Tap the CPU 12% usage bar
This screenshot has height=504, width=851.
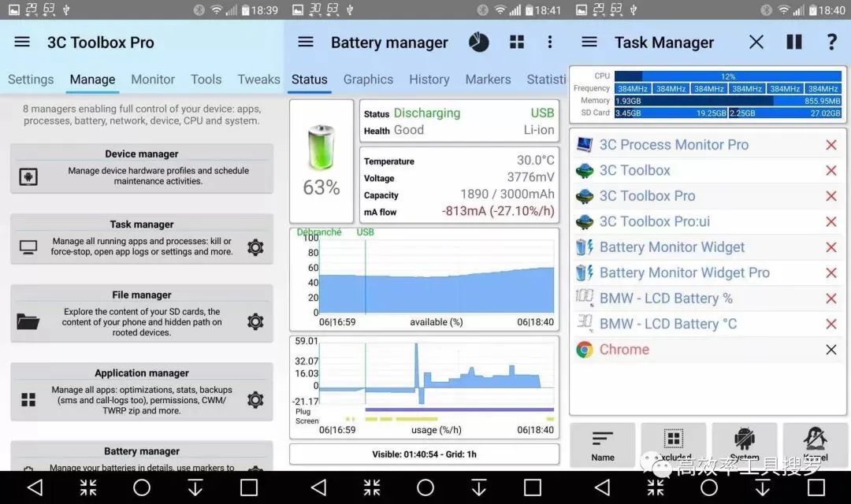point(728,76)
